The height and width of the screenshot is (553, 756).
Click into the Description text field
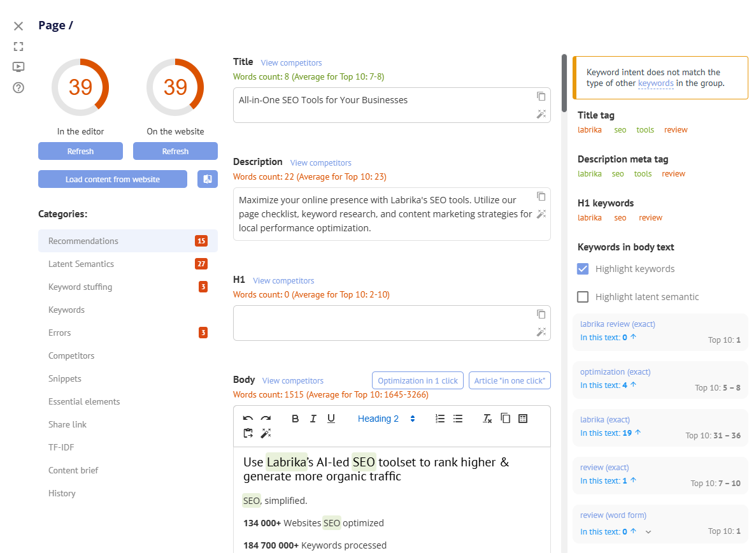392,214
